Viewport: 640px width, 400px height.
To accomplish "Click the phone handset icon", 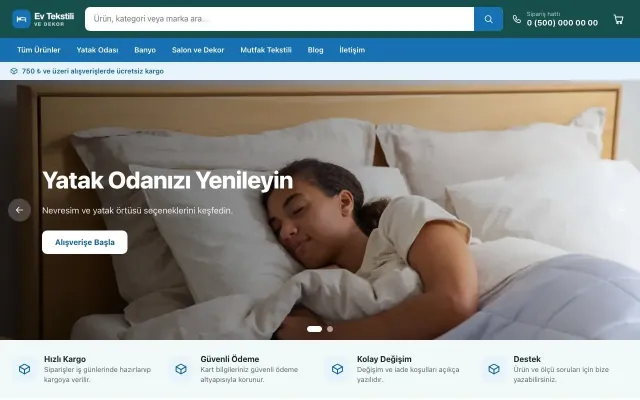I will 517,19.
